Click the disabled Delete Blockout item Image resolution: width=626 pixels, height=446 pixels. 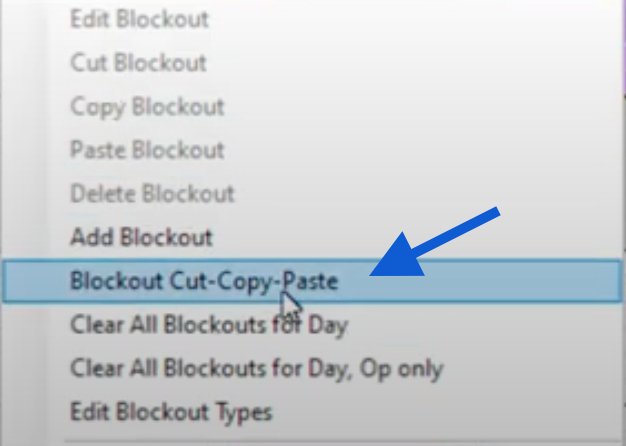point(152,194)
